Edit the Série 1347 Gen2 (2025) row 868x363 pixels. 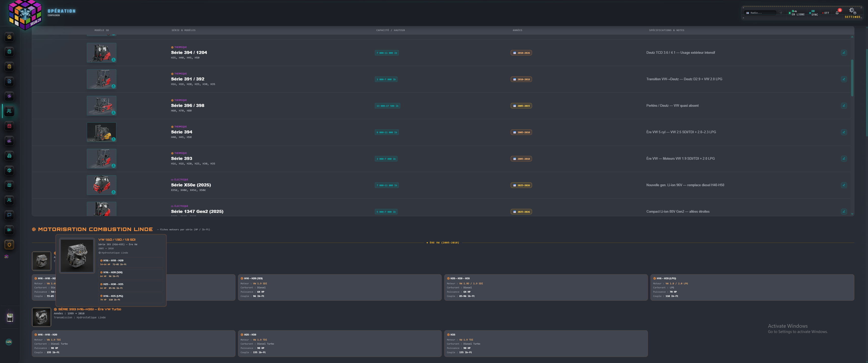[844, 211]
